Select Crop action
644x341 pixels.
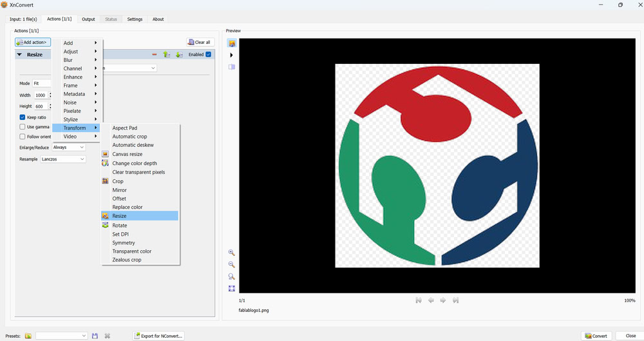click(140, 181)
